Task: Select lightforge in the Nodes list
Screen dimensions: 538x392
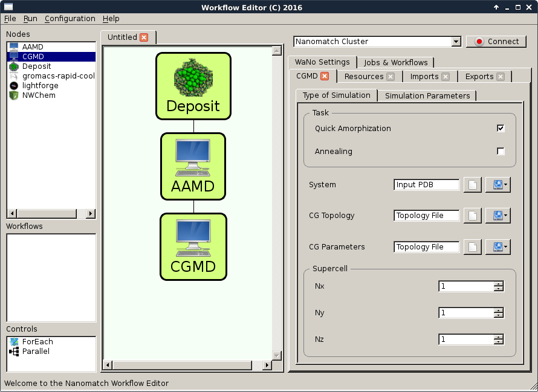Action: pyautogui.click(x=40, y=86)
